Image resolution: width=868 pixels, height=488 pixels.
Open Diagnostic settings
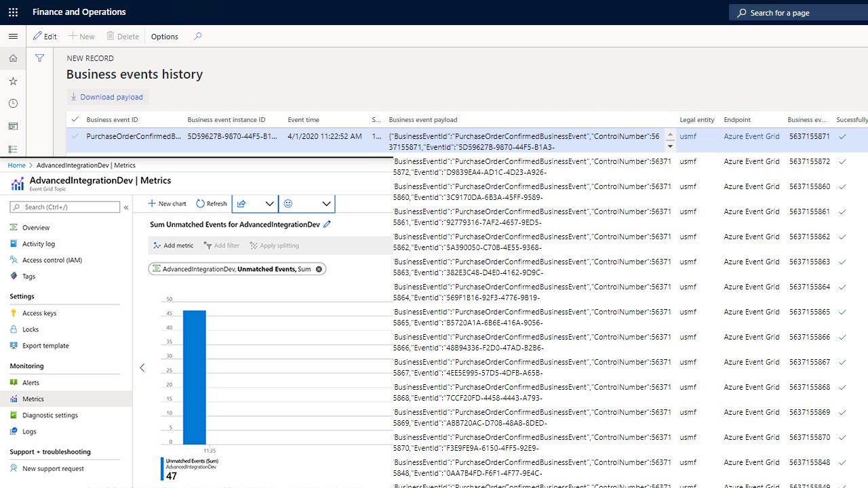(x=50, y=415)
